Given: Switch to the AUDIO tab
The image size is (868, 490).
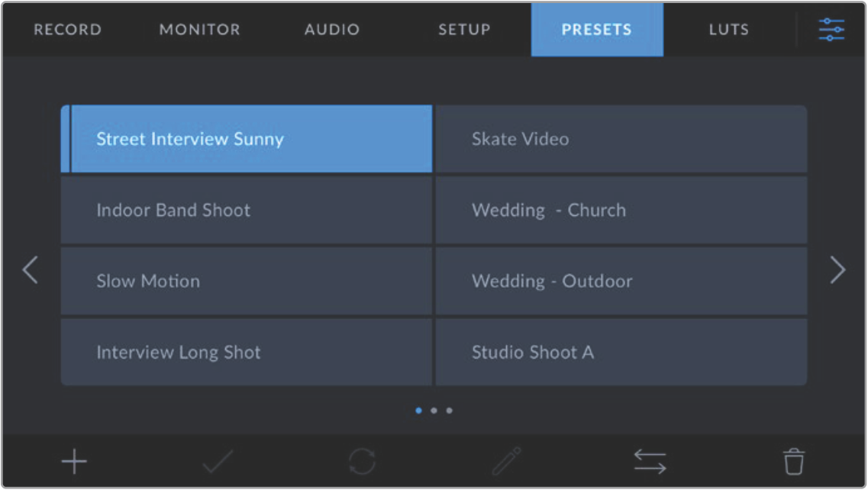Looking at the screenshot, I should coord(332,30).
